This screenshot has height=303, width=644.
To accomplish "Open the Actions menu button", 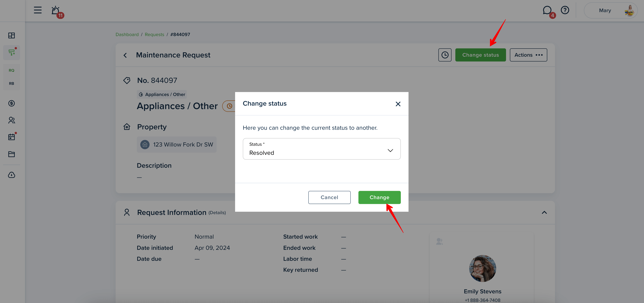I will coord(529,55).
